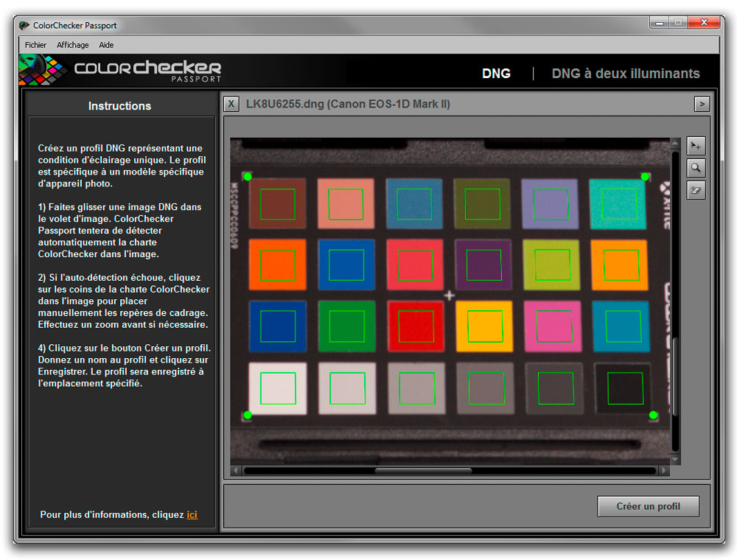Switch to DNG à deux illuminants tab

click(x=626, y=74)
